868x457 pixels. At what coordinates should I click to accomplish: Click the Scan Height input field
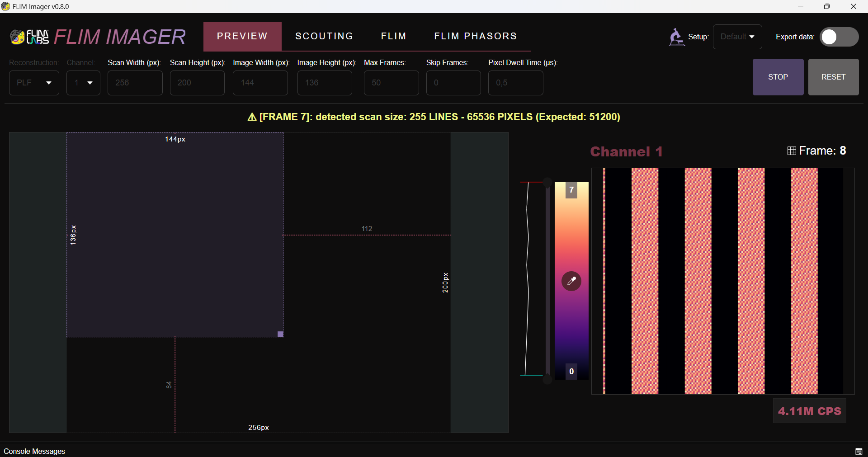tap(197, 83)
